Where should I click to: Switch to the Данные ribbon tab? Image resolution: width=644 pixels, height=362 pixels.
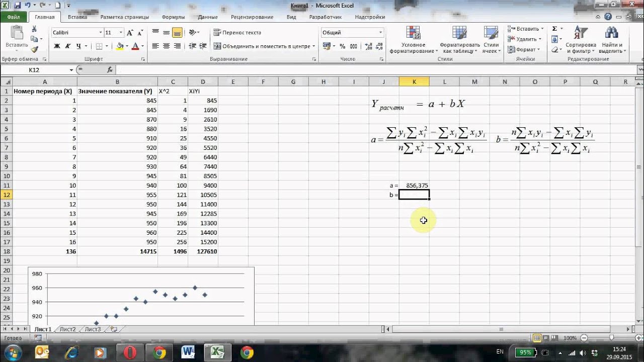coord(208,17)
